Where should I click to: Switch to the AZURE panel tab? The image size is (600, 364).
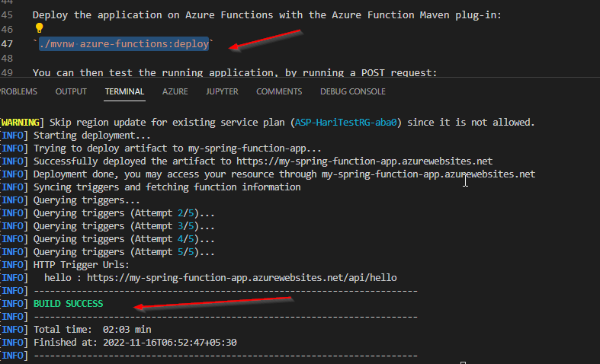pyautogui.click(x=175, y=91)
